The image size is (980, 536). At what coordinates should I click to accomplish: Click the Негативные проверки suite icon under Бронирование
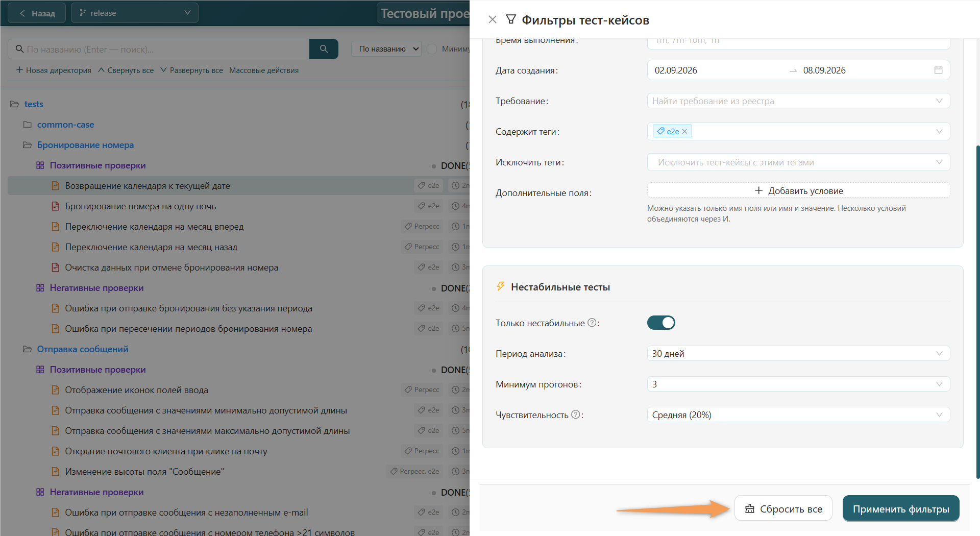click(x=40, y=288)
